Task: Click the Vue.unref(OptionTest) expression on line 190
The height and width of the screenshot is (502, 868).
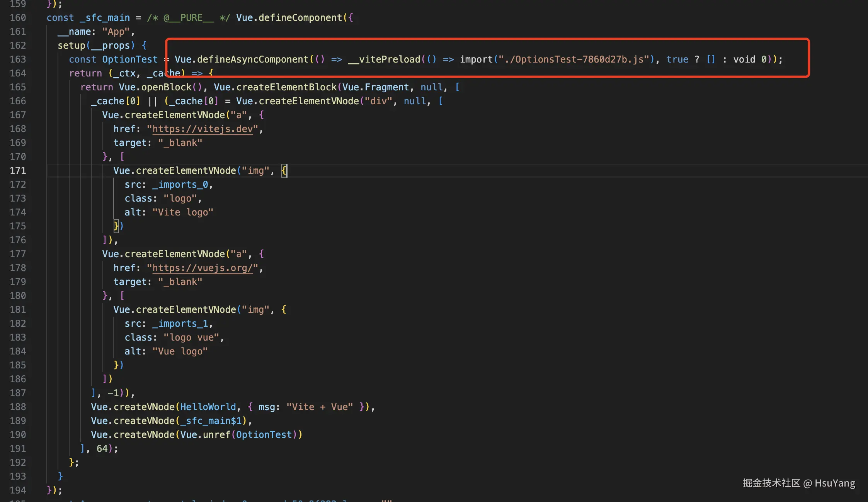Action: tap(238, 435)
